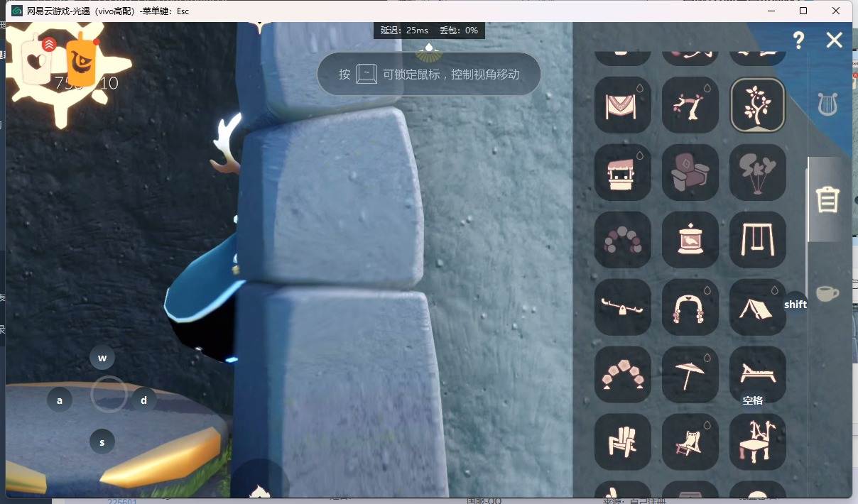Switch to the teacup props tab
858x504 pixels.
pos(827,293)
